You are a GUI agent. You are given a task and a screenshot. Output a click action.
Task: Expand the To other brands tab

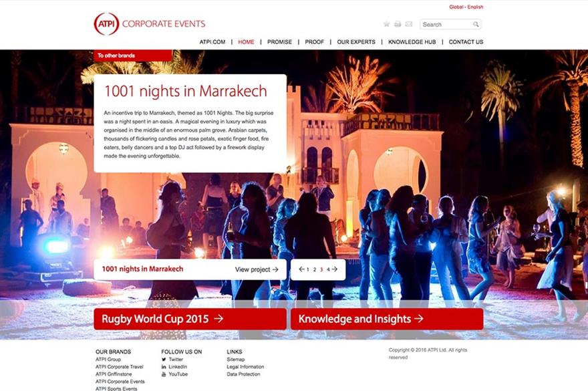133,55
